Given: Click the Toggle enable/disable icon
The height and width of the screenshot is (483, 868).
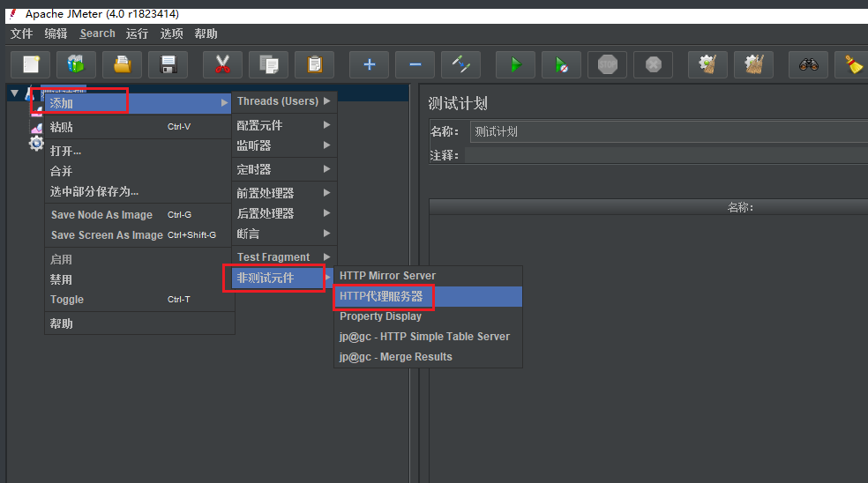Looking at the screenshot, I should pyautogui.click(x=461, y=64).
